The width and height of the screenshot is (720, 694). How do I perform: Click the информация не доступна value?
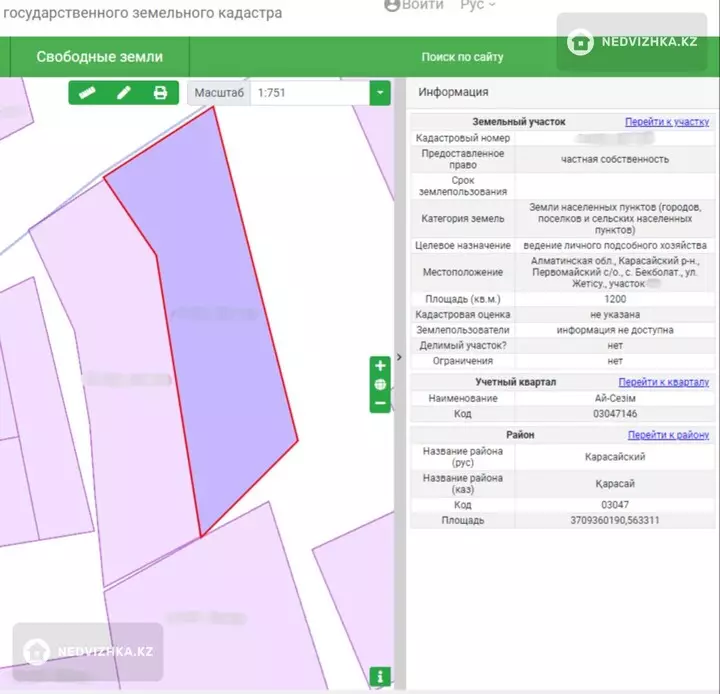(x=615, y=330)
